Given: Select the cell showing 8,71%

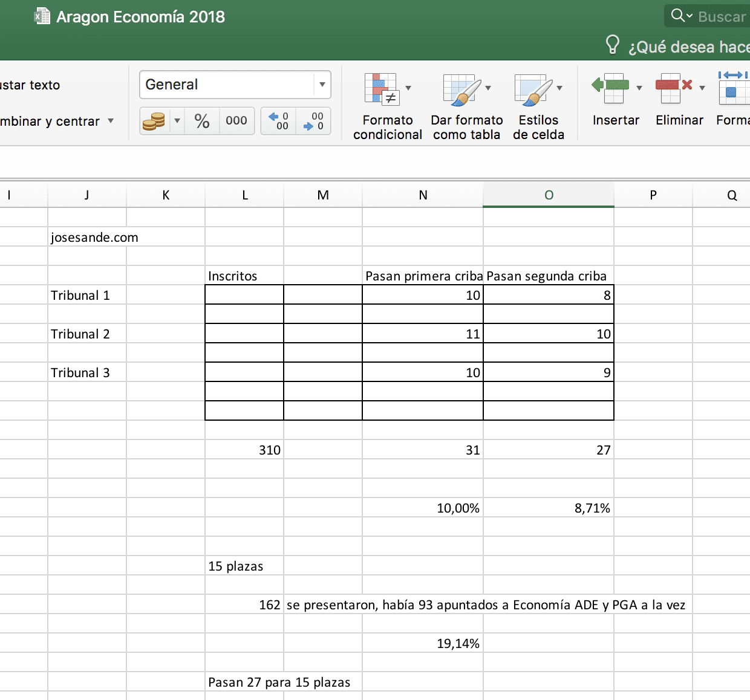Looking at the screenshot, I should click(549, 508).
